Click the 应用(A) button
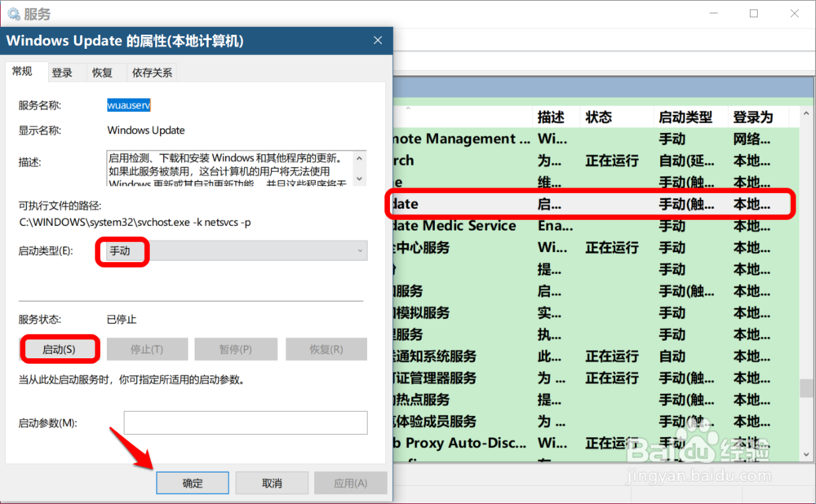The width and height of the screenshot is (816, 504). pyautogui.click(x=351, y=483)
